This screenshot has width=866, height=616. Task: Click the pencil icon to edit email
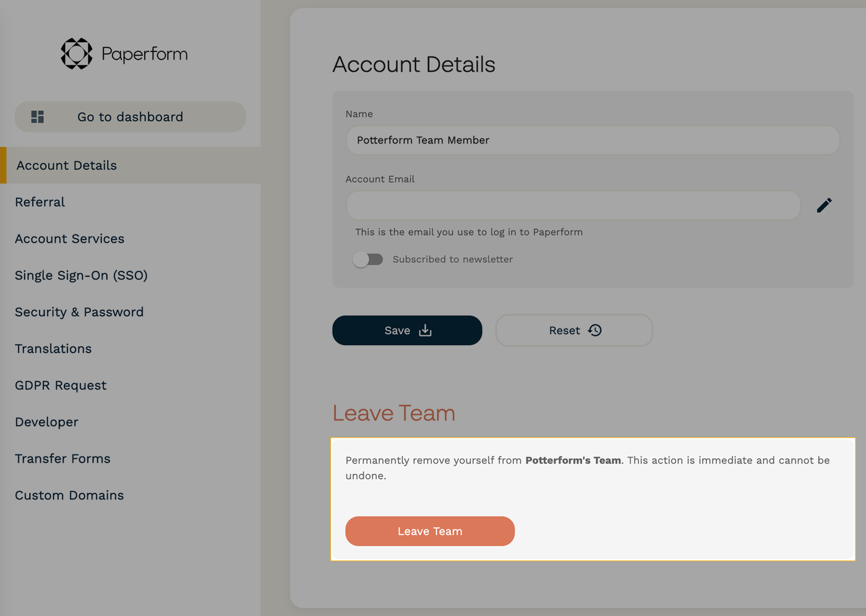(824, 205)
